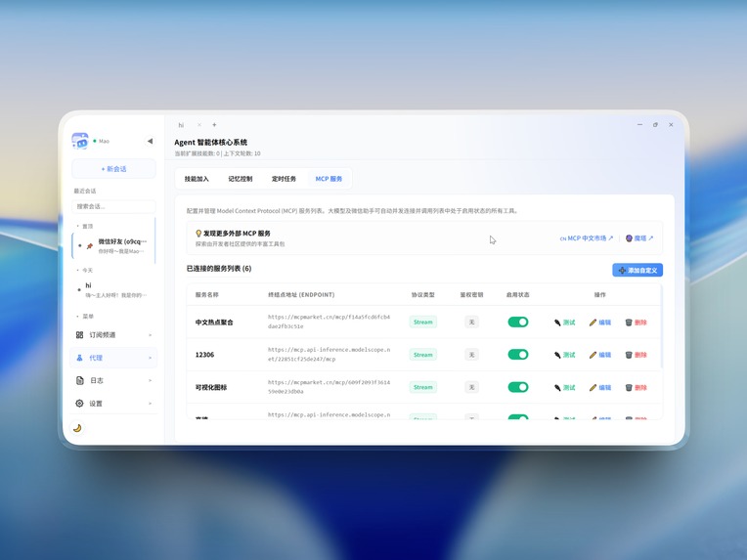Click the 无 key badge for 12306
Image resolution: width=747 pixels, height=560 pixels.
pos(471,355)
